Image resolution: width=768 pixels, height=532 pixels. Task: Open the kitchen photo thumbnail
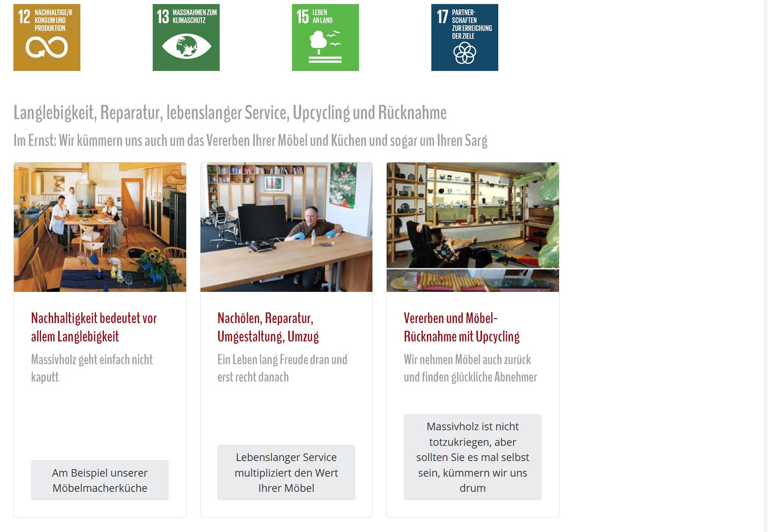click(x=100, y=227)
